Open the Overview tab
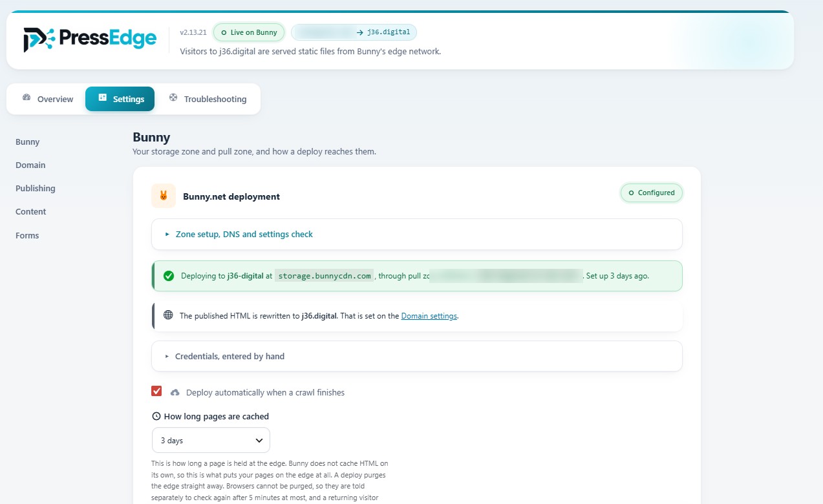The height and width of the screenshot is (504, 823). pyautogui.click(x=47, y=99)
